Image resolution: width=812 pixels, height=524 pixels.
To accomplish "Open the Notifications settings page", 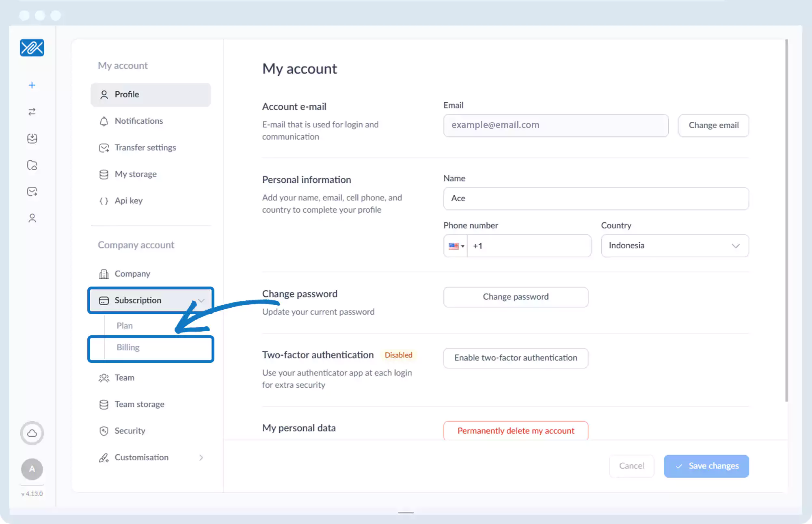I will 138,121.
